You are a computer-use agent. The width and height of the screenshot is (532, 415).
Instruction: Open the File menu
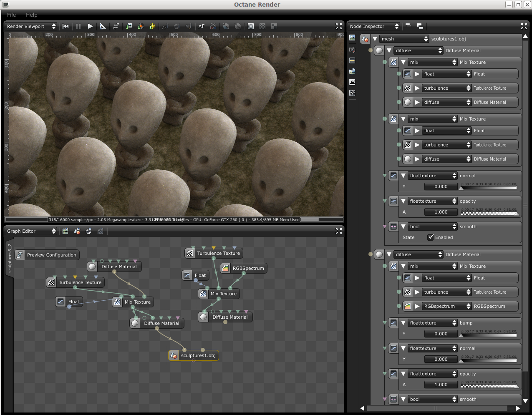pos(11,15)
